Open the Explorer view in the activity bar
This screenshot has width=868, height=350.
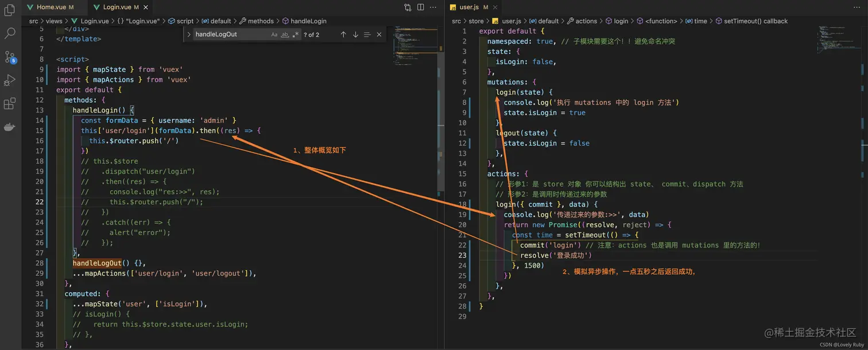tap(10, 10)
